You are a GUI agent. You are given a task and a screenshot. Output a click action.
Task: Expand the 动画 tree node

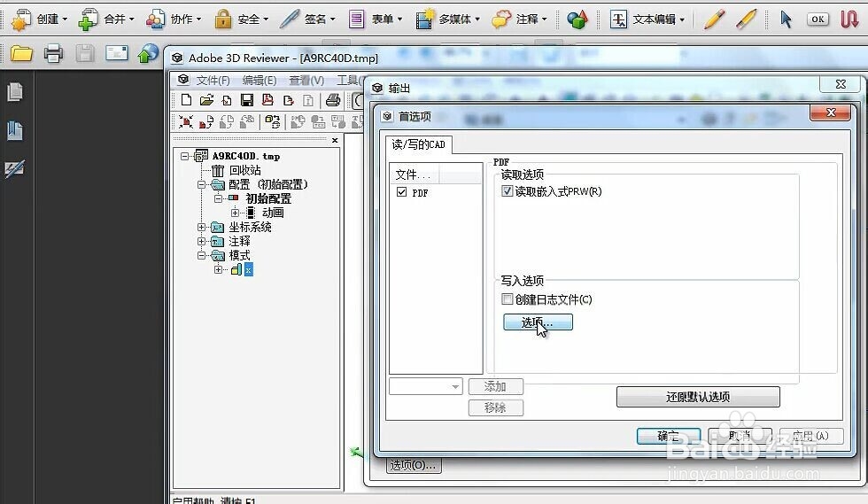235,213
